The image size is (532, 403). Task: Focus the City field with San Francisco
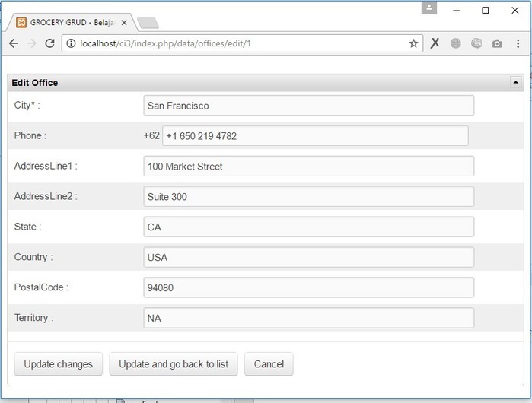(x=308, y=106)
